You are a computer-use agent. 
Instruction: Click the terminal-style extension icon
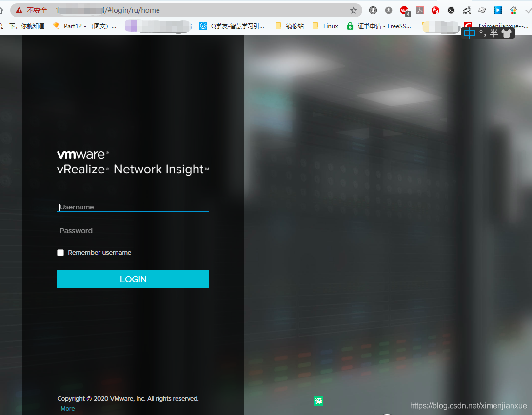pyautogui.click(x=452, y=10)
